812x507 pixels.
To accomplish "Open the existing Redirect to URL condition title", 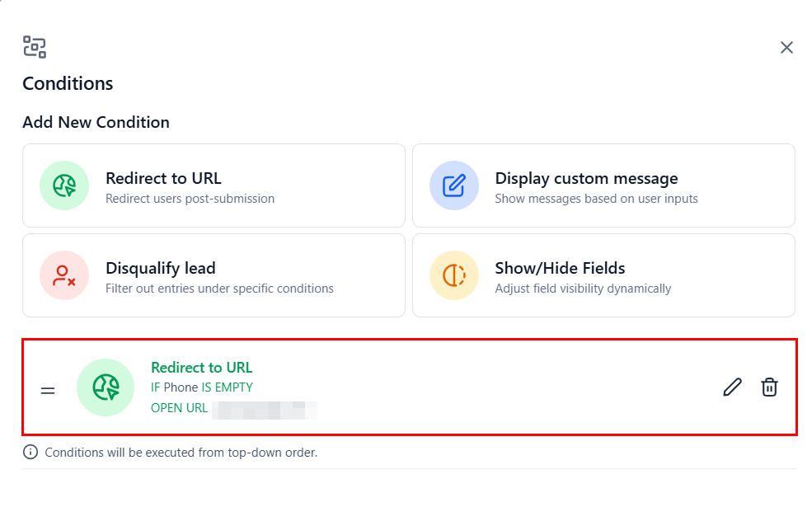I will [x=201, y=368].
